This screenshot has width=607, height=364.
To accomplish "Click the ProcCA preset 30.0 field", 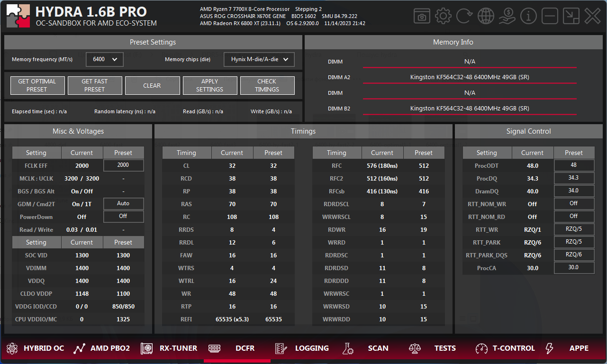I will [574, 268].
